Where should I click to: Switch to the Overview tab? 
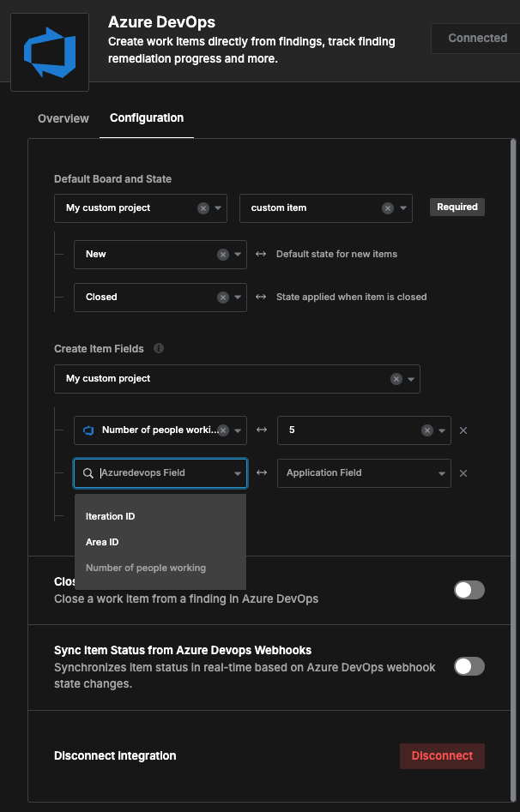click(63, 118)
